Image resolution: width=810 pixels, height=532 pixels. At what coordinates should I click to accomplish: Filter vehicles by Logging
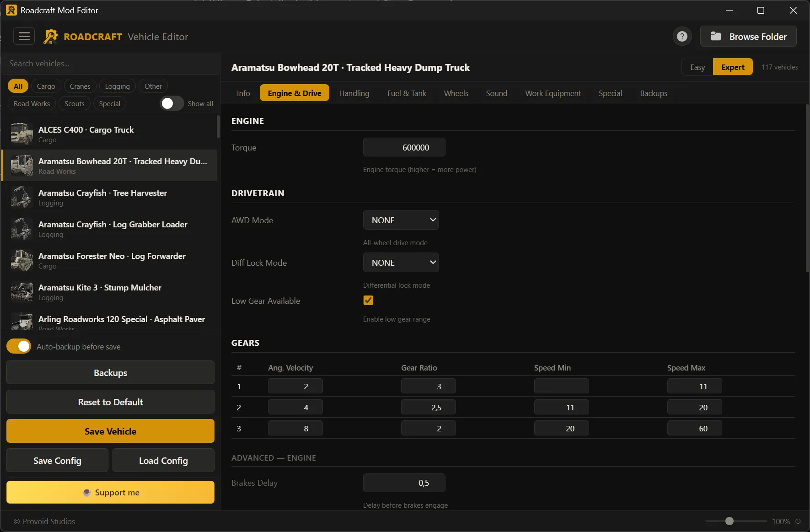(x=117, y=86)
